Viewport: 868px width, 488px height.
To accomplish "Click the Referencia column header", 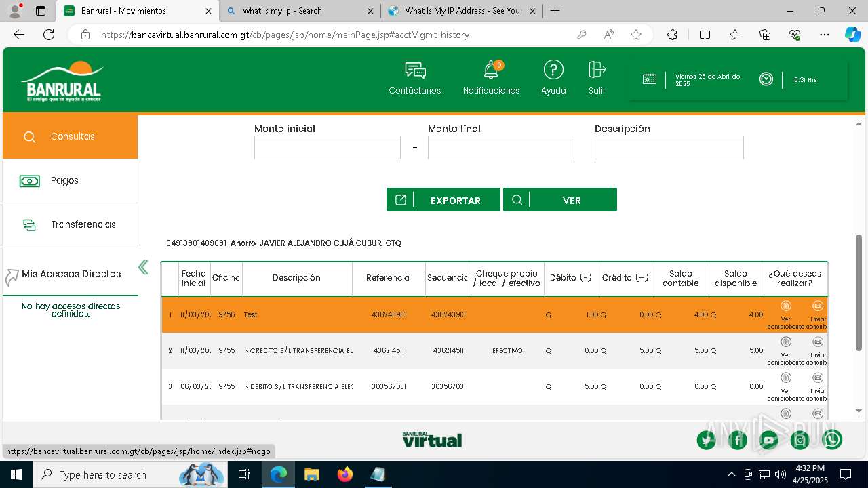I will tap(388, 278).
